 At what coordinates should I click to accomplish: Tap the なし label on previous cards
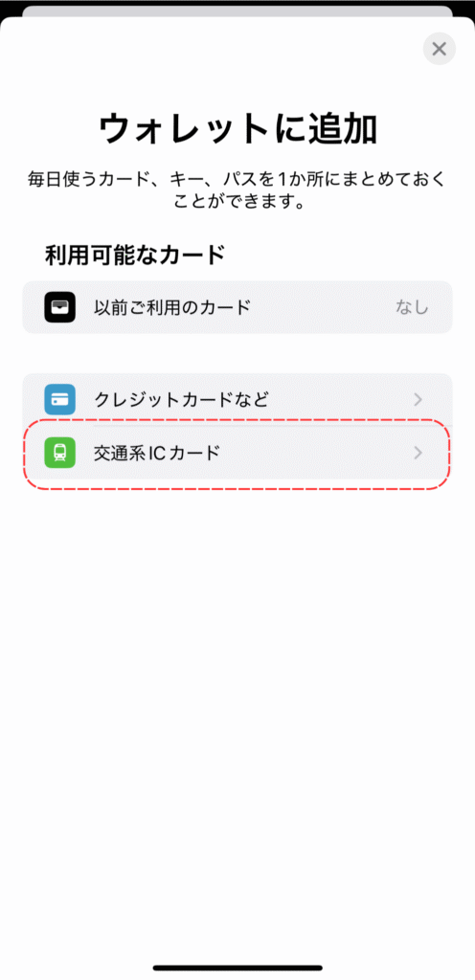[x=412, y=307]
